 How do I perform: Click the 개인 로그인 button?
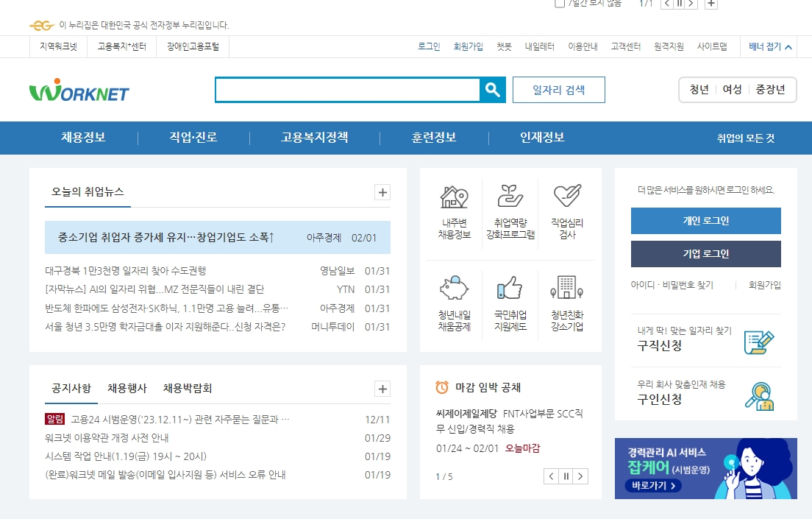click(x=705, y=221)
